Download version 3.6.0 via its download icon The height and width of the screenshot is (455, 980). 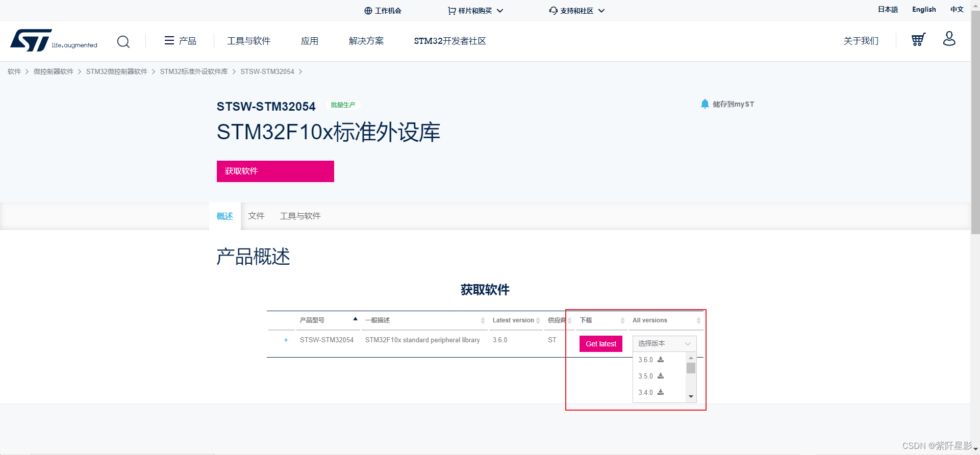661,360
